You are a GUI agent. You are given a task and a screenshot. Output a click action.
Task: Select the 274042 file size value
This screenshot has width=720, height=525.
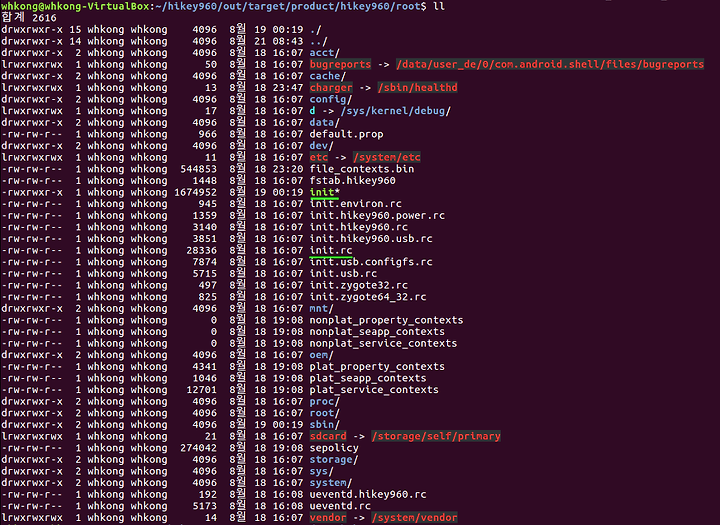pos(198,448)
